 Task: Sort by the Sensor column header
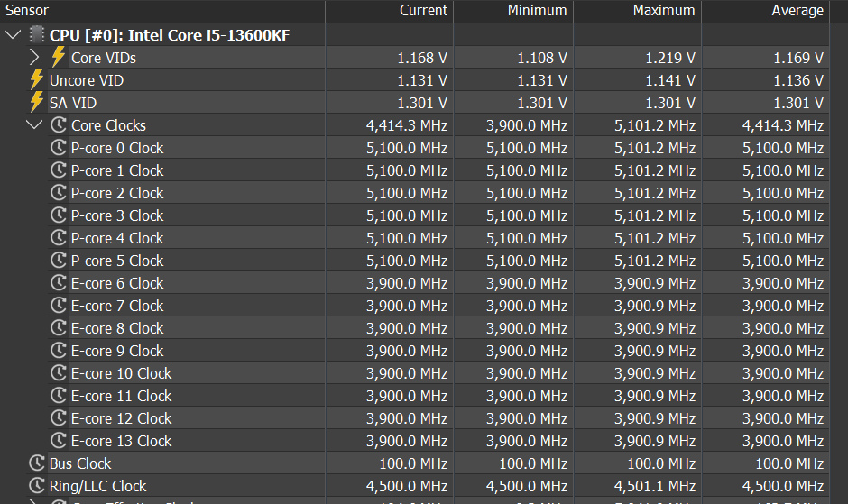162,11
